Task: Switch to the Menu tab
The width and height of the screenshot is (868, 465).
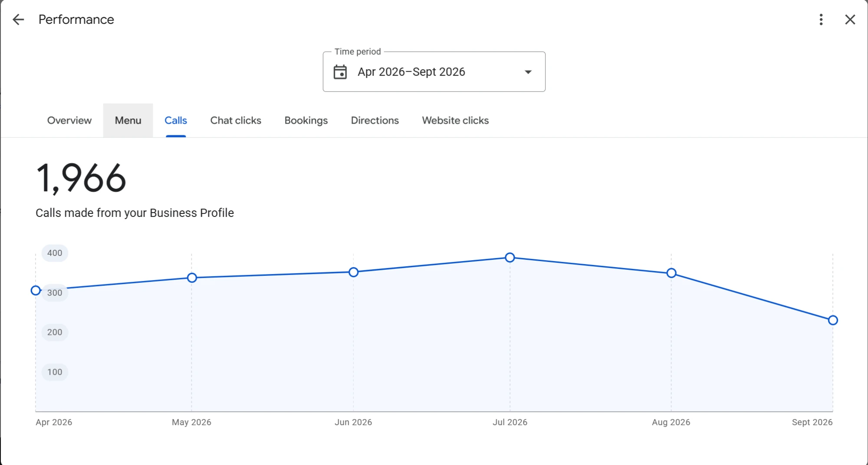Action: pyautogui.click(x=128, y=120)
